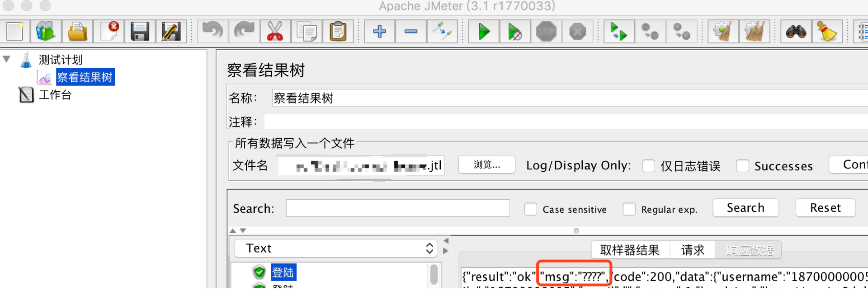Stop the running test
The height and width of the screenshot is (291, 868).
[x=546, y=32]
